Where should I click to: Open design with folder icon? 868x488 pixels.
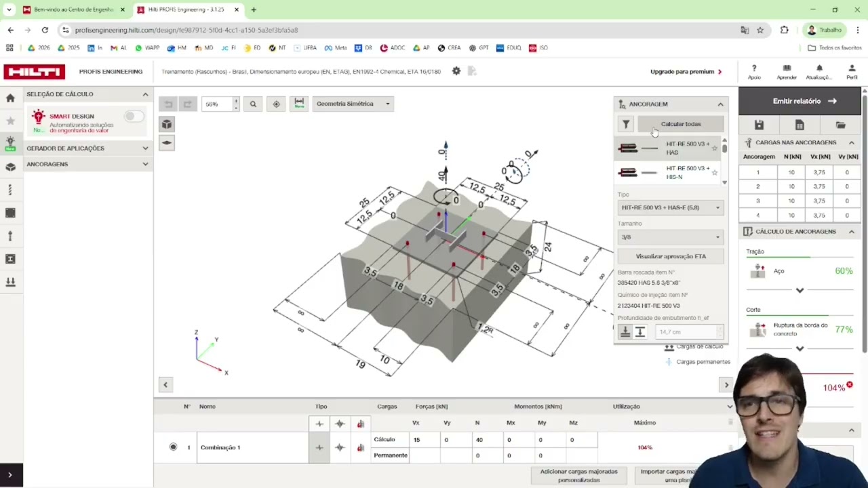coord(840,125)
